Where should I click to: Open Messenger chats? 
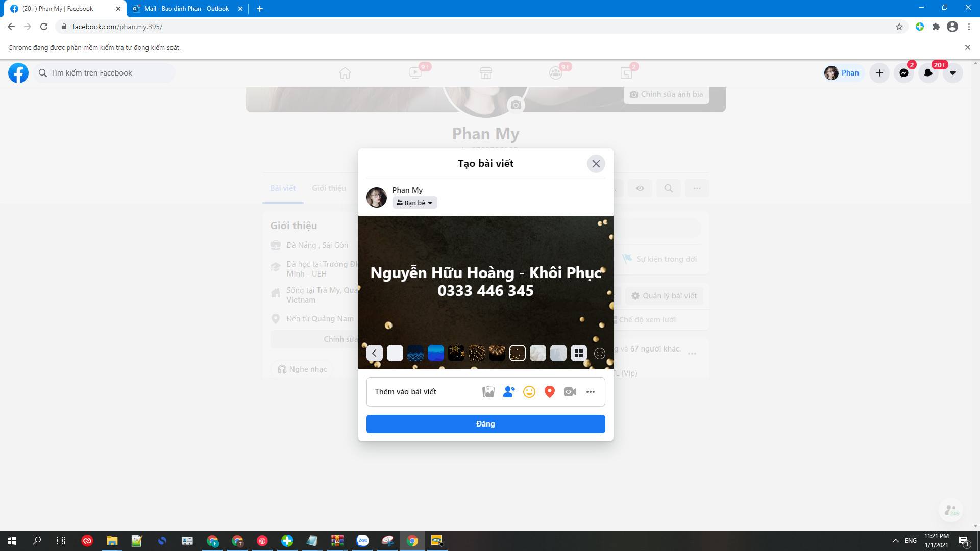904,73
